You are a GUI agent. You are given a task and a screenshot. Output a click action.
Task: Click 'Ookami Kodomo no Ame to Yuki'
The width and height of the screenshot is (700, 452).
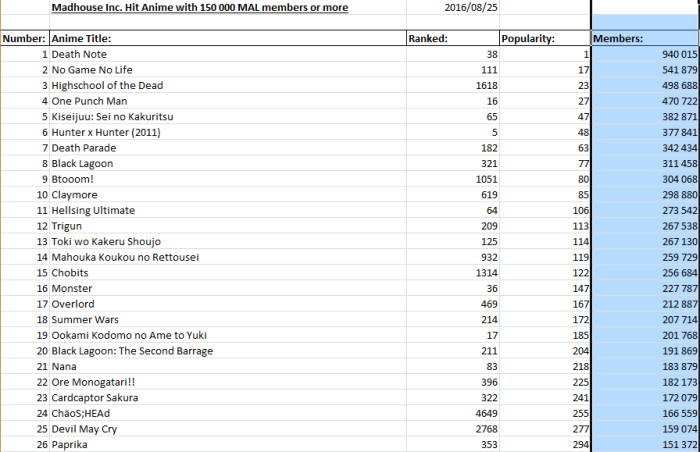228,335
